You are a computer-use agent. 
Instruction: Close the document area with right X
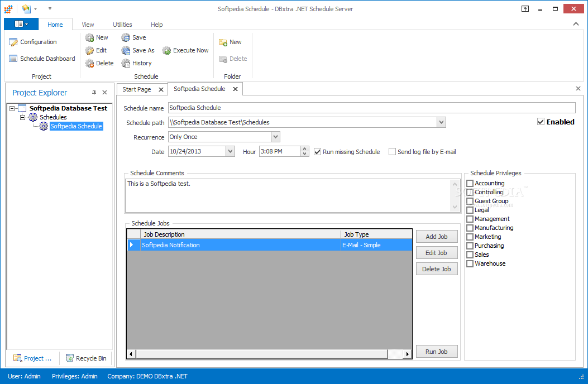coord(578,89)
